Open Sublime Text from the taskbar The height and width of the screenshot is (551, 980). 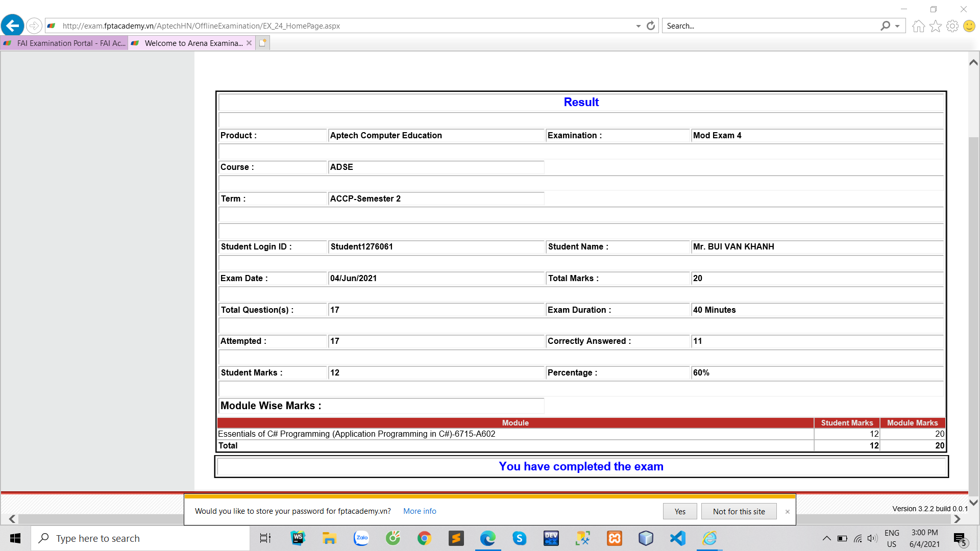click(x=456, y=538)
